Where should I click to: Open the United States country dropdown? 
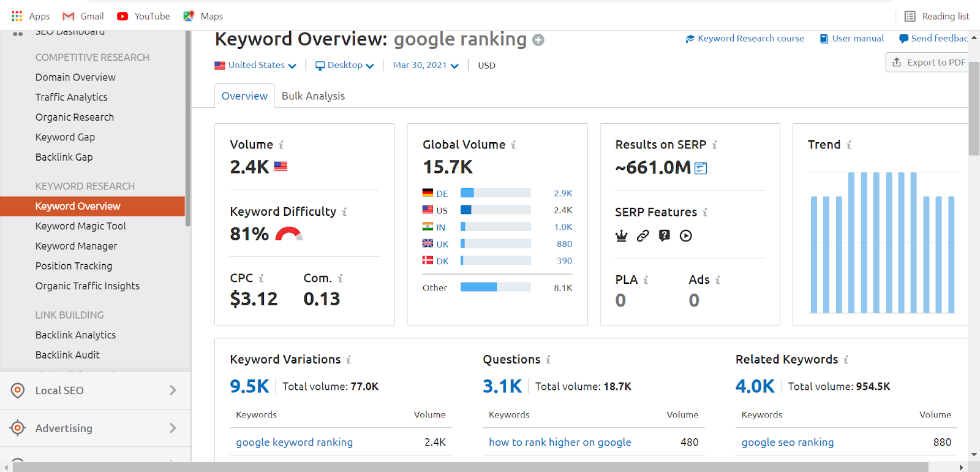click(x=255, y=65)
